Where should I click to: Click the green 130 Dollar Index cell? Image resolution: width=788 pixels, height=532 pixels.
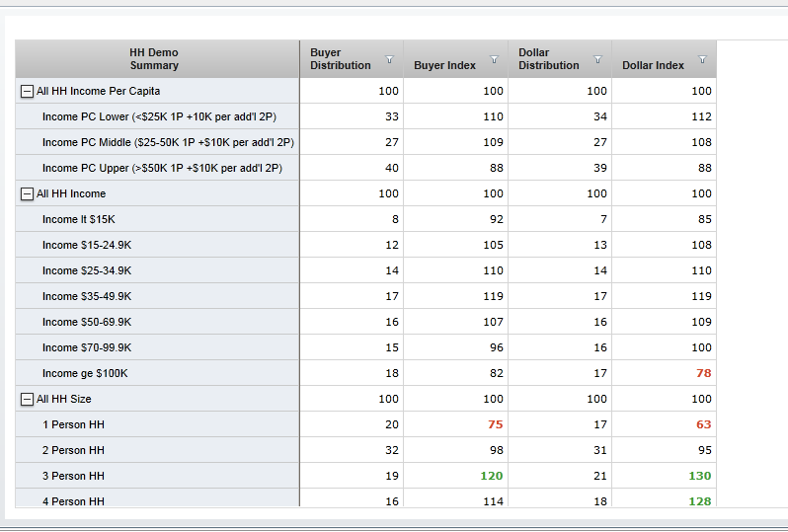[x=700, y=476]
